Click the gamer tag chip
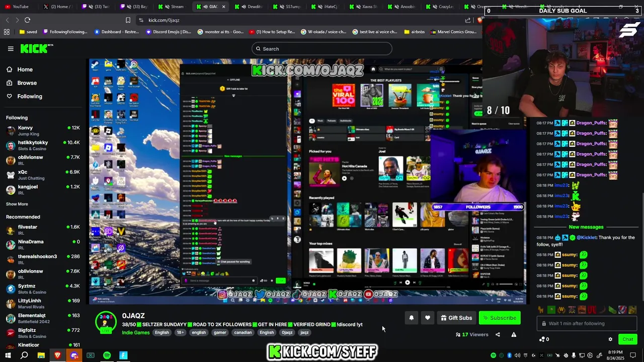 [220, 332]
